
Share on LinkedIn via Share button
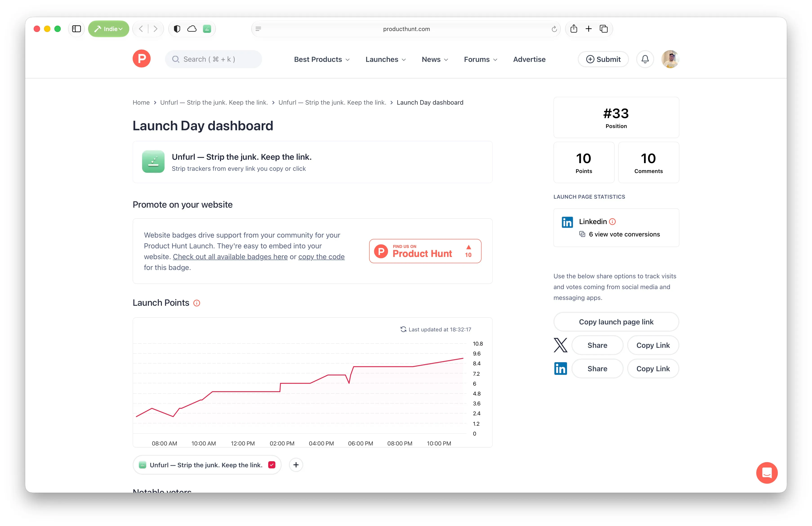pyautogui.click(x=597, y=369)
